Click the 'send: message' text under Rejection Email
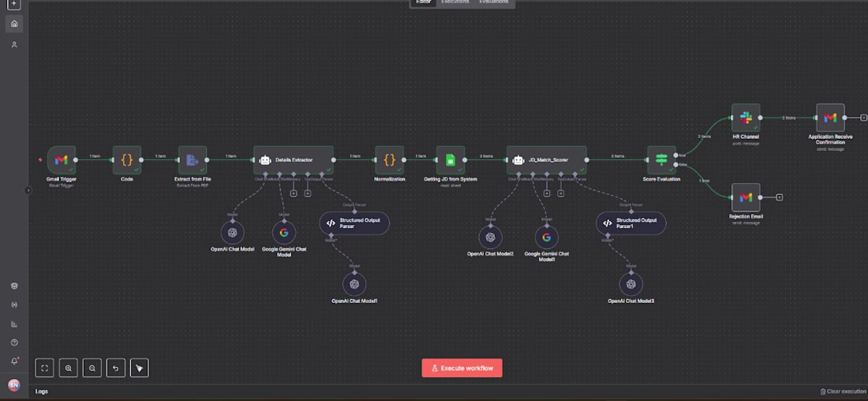This screenshot has height=401, width=868. point(746,223)
